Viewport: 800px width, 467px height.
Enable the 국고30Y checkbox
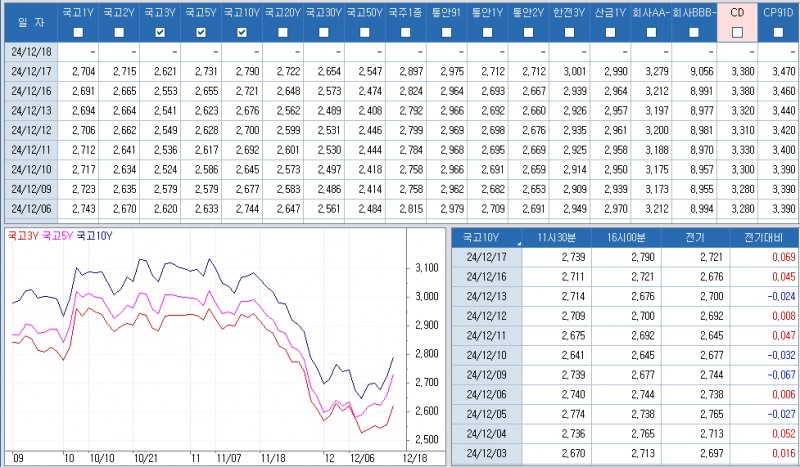pos(323,33)
